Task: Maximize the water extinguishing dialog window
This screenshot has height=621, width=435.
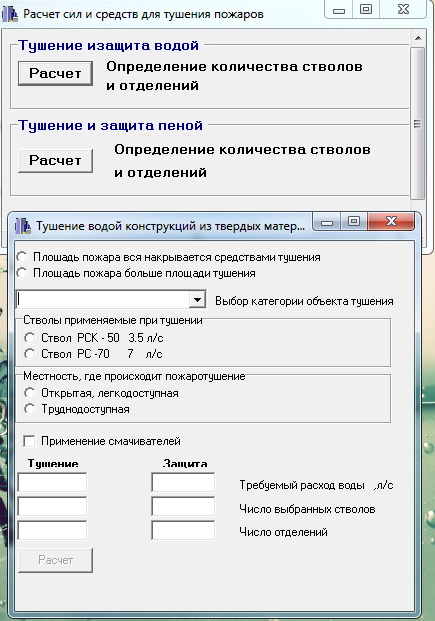Action: (354, 221)
